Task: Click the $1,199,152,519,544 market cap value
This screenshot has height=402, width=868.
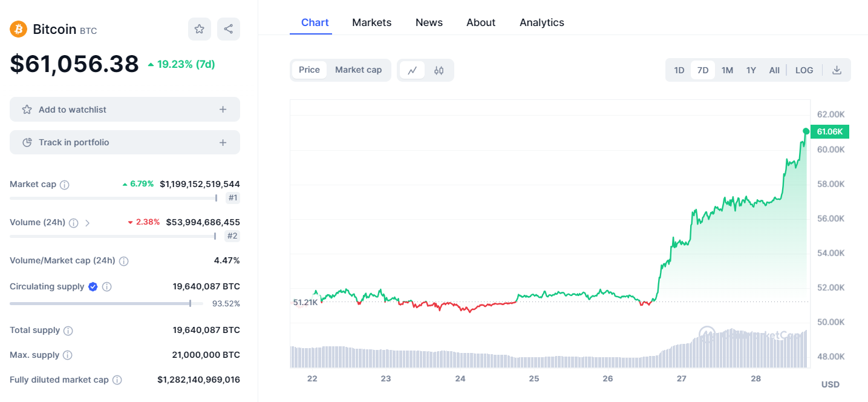Action: [200, 184]
